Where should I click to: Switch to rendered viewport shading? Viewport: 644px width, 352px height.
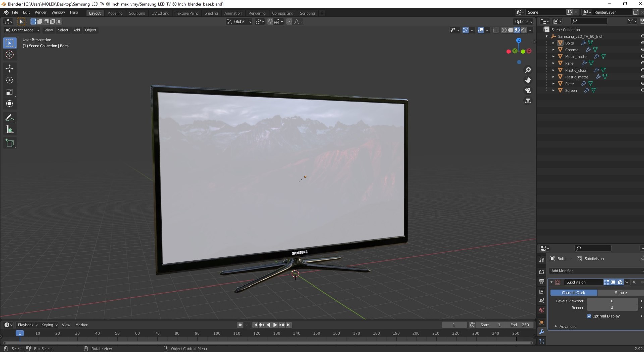point(524,30)
